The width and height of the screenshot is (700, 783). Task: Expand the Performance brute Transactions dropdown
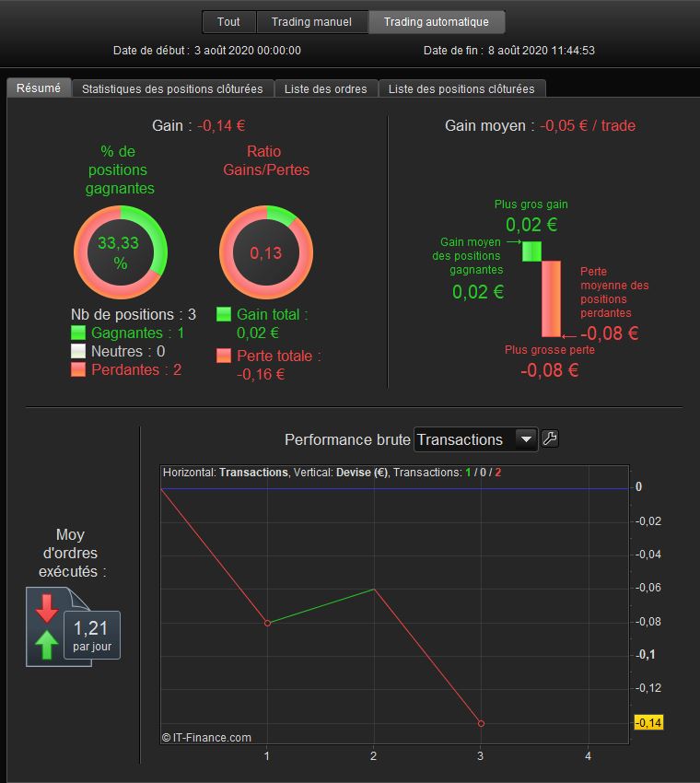tap(476, 439)
